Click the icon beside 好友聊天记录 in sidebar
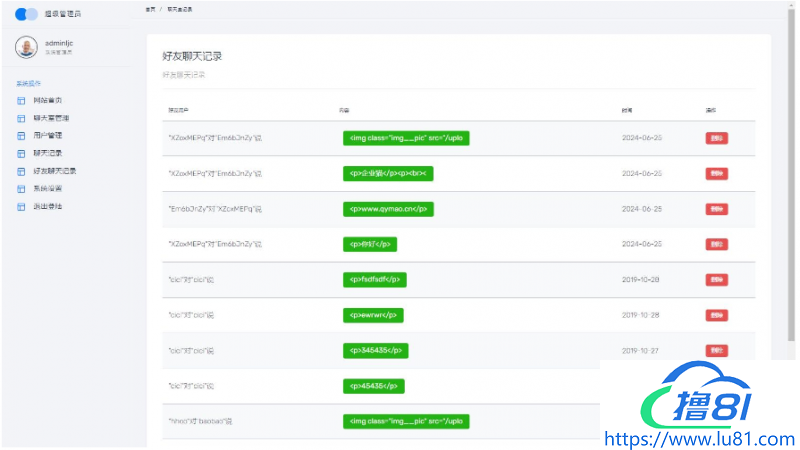The width and height of the screenshot is (800, 450). (21, 171)
